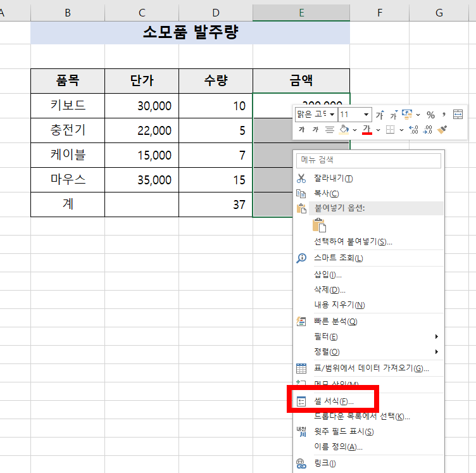The height and width of the screenshot is (473, 476).
Task: Click the 소모품 발주량 title cell
Action: (191, 32)
